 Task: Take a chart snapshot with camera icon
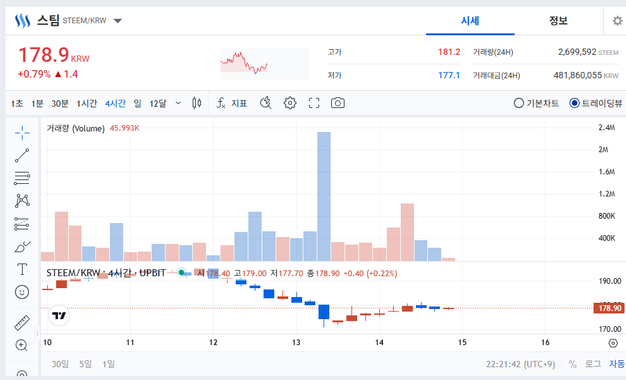338,103
